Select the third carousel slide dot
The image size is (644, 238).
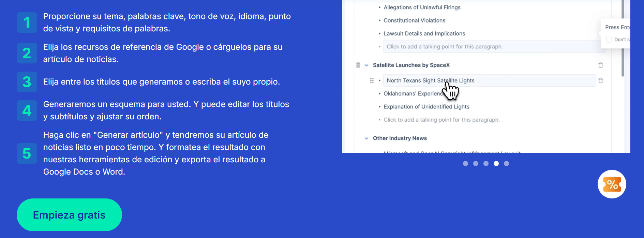click(x=486, y=164)
